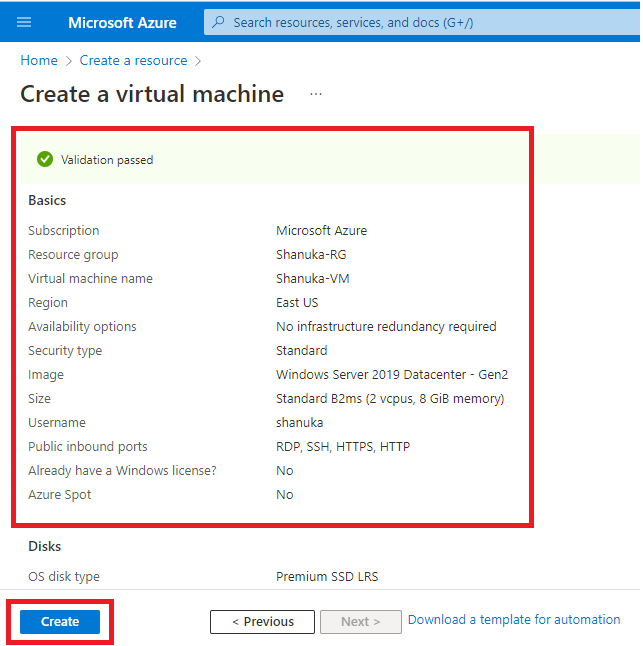This screenshot has height=646, width=643.
Task: Click the Microsoft Azure logo text
Action: pyautogui.click(x=122, y=23)
